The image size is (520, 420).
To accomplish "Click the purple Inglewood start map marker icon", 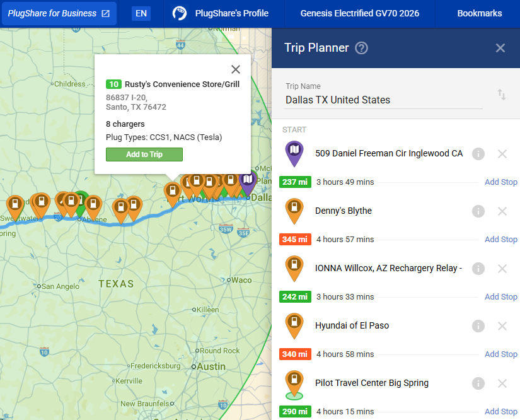I will pos(294,153).
